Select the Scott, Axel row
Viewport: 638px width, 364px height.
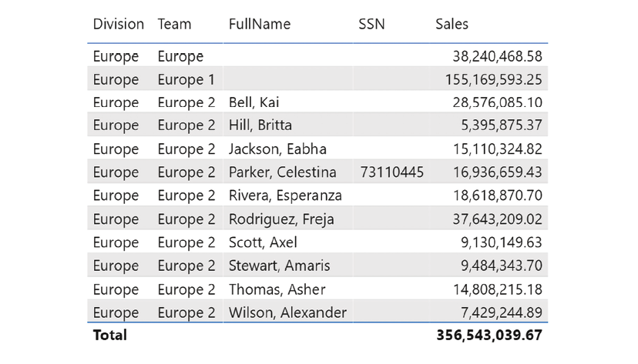pos(317,242)
